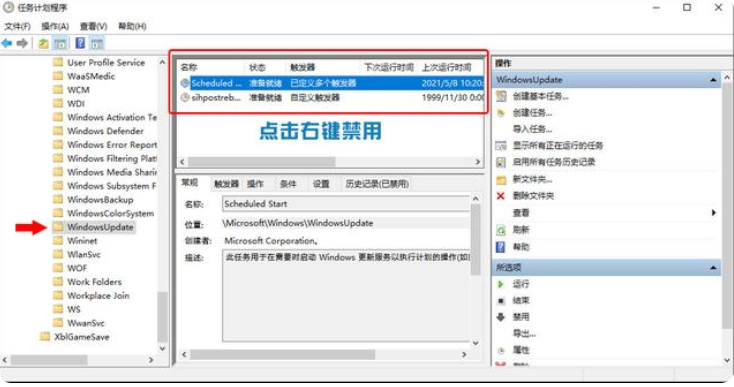Click the details horizontal scrollbar thumb
This screenshot has width=734, height=387.
pyautogui.click(x=283, y=355)
